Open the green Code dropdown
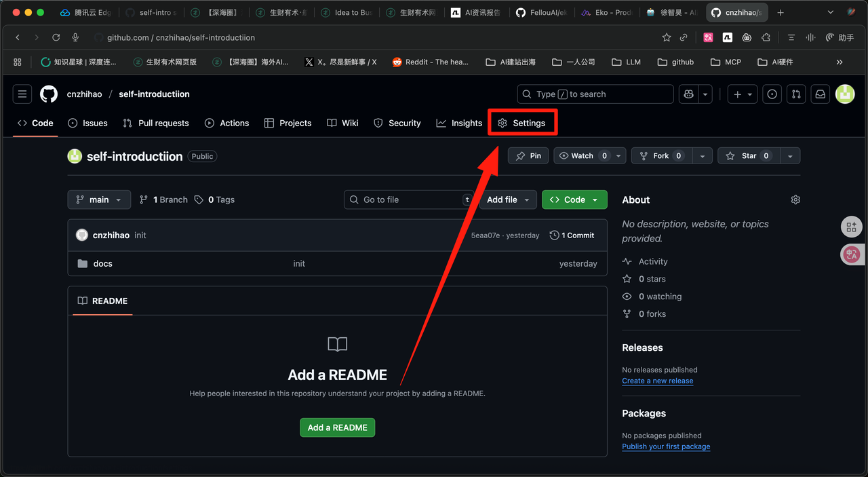868x477 pixels. [x=574, y=199]
